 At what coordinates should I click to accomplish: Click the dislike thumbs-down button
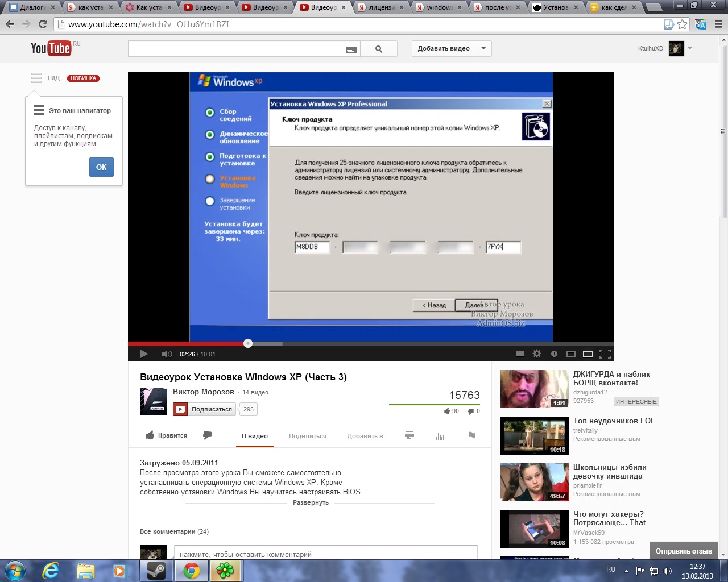(208, 435)
